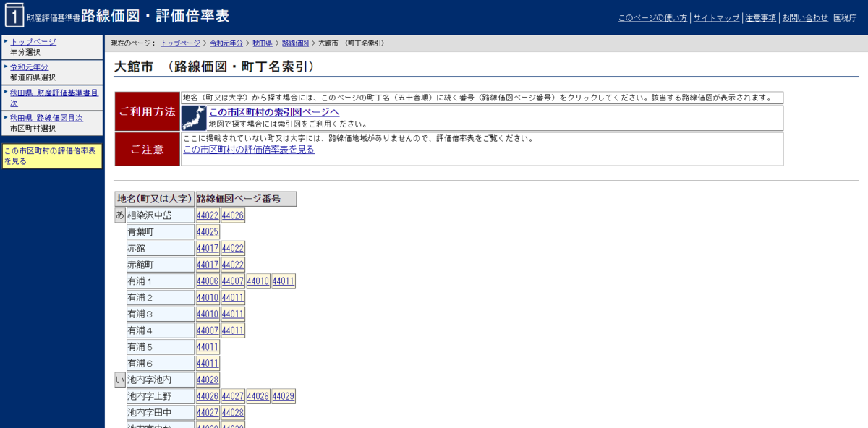Open 44006 in the 有浦１ row

[x=208, y=281]
